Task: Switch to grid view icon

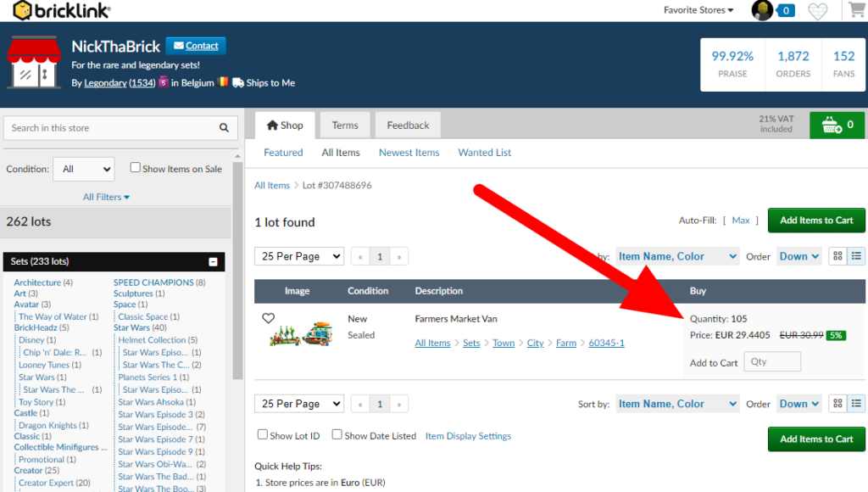Action: (837, 256)
